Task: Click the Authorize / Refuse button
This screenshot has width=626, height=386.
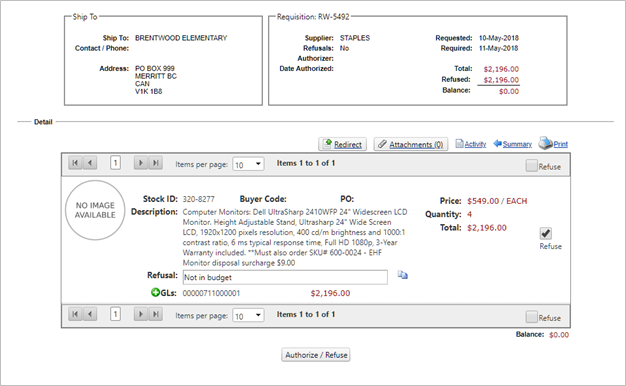Action: [x=316, y=355]
